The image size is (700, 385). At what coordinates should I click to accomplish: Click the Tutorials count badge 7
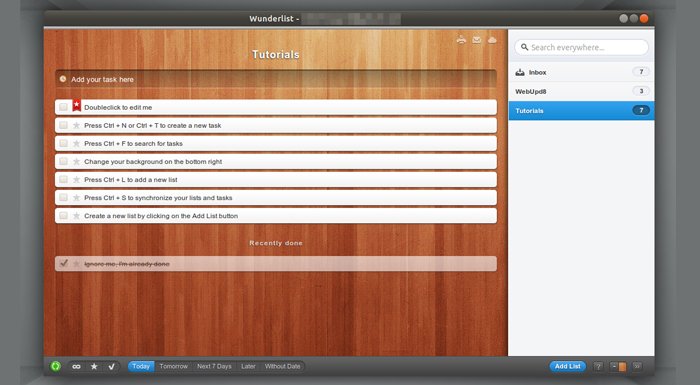point(641,110)
